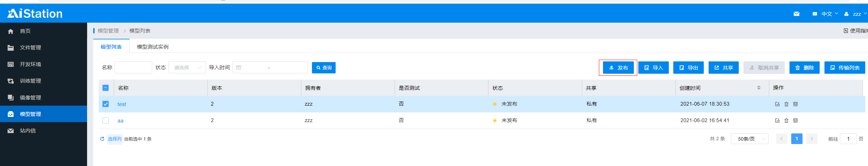Expand the 50条/页 page size dropdown

(x=749, y=139)
